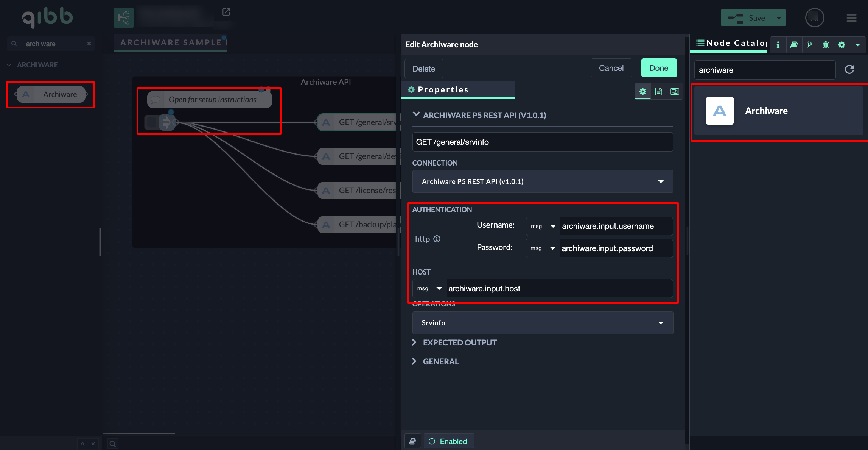
Task: Click the http authentication info icon
Action: 437,239
